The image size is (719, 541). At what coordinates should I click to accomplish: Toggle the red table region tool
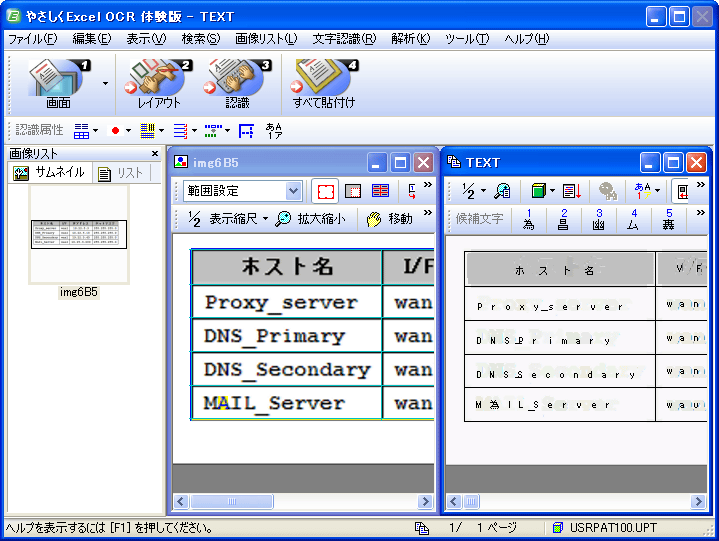click(x=380, y=191)
